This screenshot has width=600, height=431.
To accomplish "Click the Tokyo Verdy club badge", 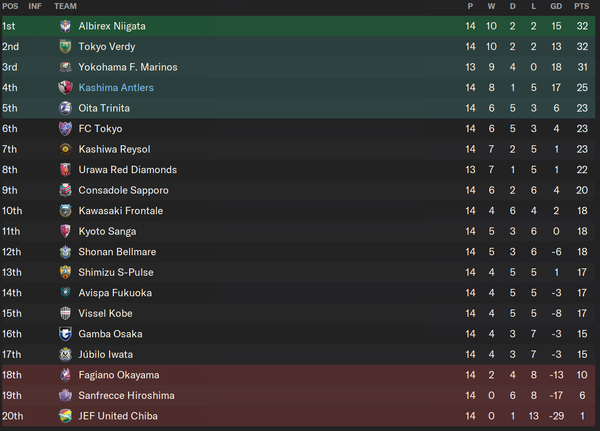I will [65, 47].
